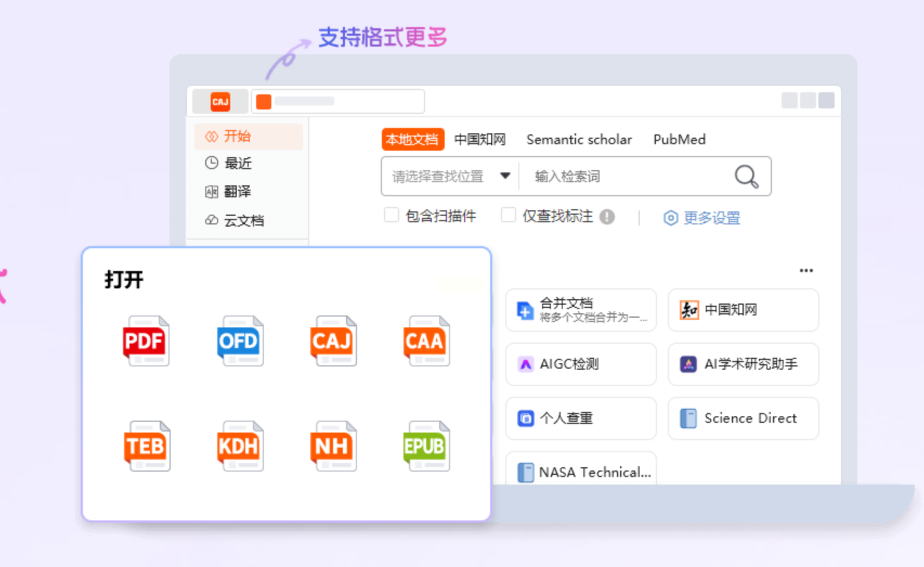Screen dimensions: 924x567
Task: Launch 个人查重 from the tool cards
Action: pyautogui.click(x=581, y=418)
